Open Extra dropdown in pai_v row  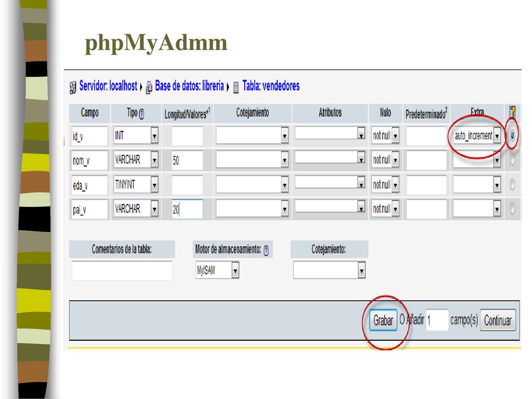click(477, 209)
